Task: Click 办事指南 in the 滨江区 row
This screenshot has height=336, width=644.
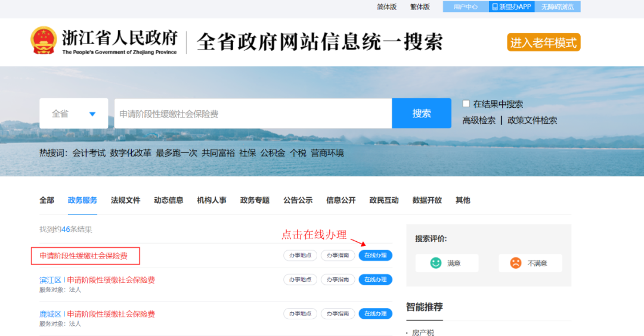Action: pyautogui.click(x=338, y=279)
